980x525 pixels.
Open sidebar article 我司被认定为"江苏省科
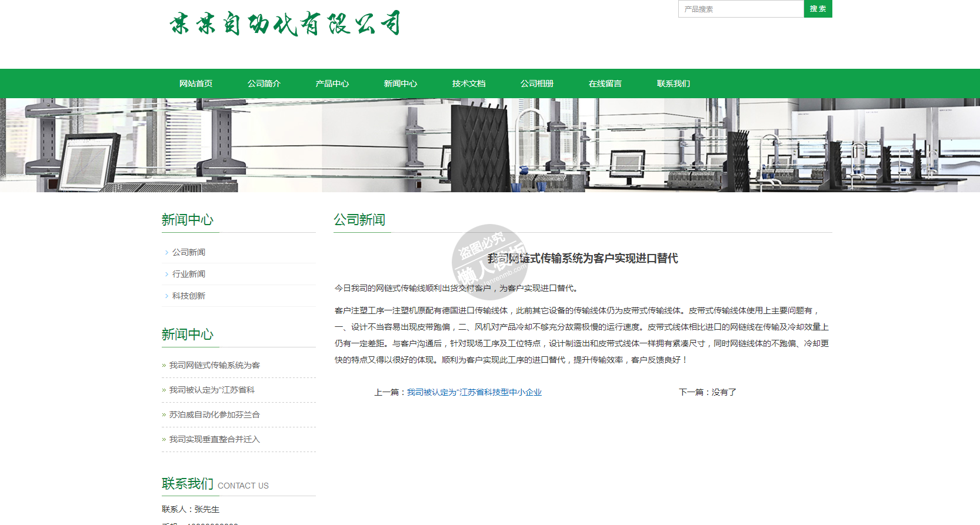212,390
